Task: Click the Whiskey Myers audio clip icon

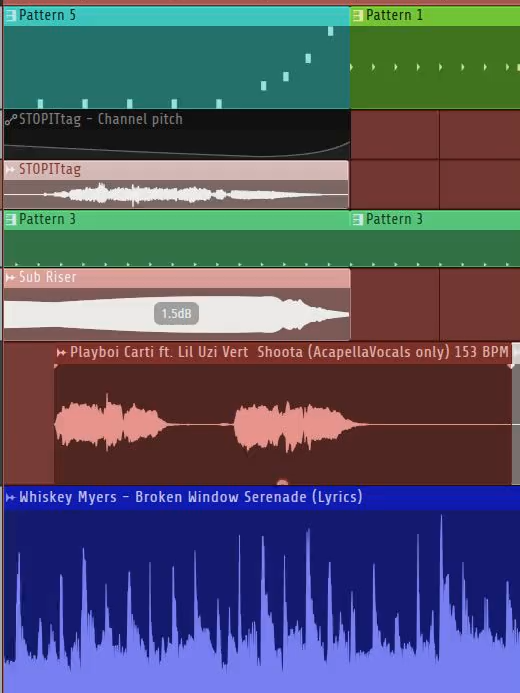Action: pos(11,497)
